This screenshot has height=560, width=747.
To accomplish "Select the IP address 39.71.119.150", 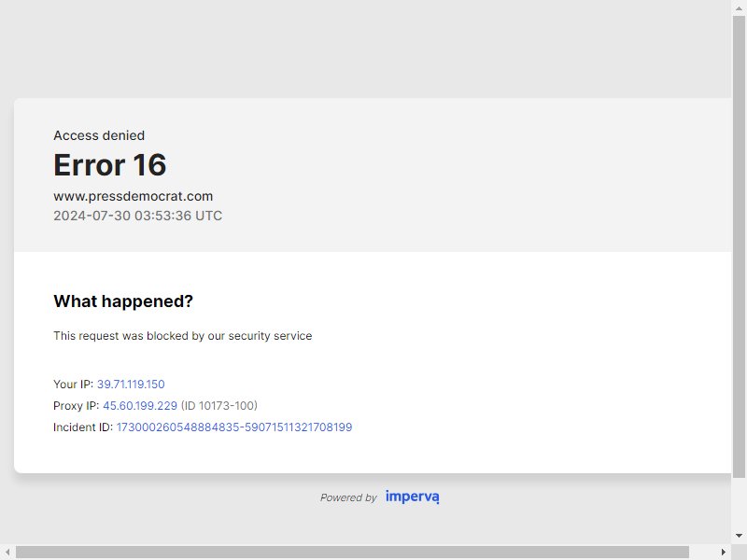I will pyautogui.click(x=131, y=385).
